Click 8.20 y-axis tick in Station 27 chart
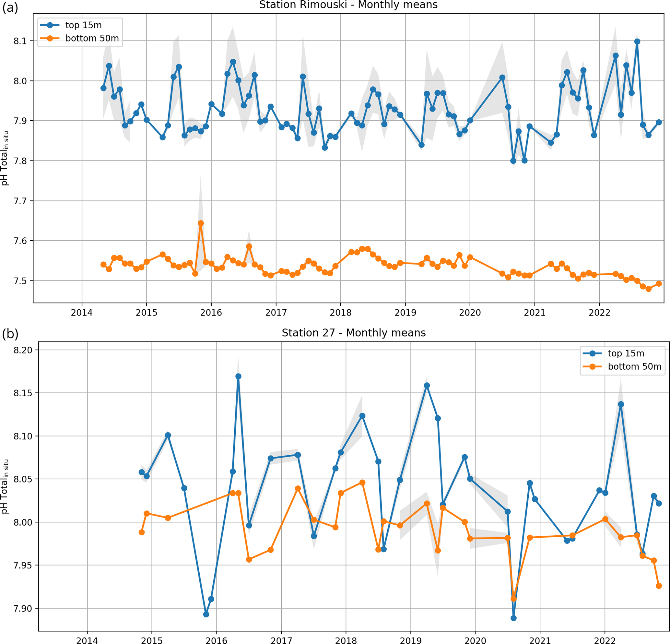This screenshot has width=670, height=644. (x=23, y=350)
